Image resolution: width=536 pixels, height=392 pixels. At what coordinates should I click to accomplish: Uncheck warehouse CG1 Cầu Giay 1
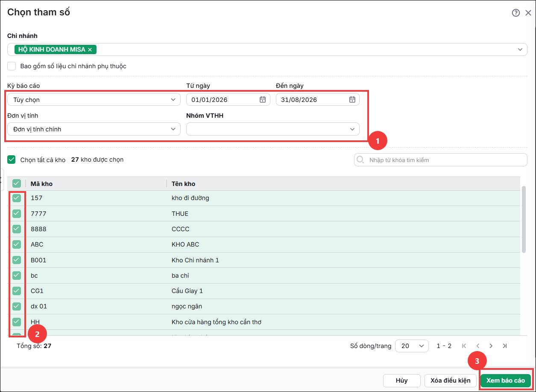(x=16, y=291)
